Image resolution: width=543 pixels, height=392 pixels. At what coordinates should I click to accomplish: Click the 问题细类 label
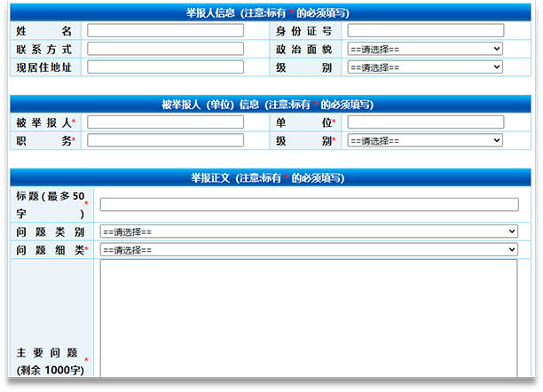click(52, 250)
